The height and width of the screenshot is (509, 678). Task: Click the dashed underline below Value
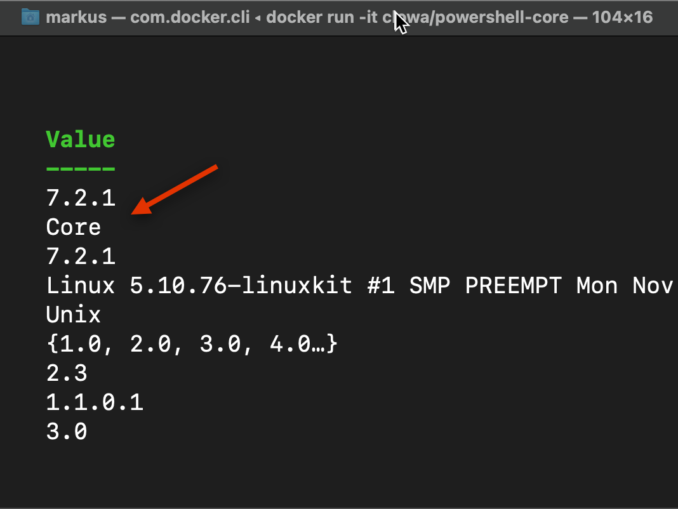pos(80,169)
